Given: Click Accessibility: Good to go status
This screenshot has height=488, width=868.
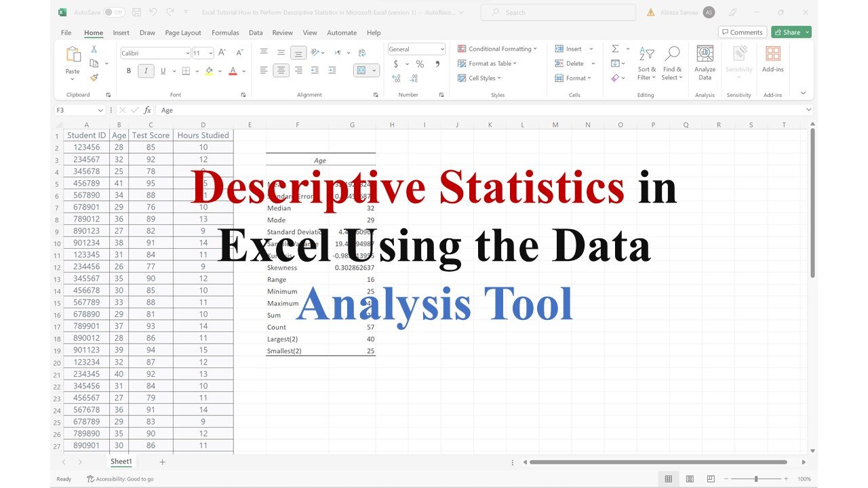Looking at the screenshot, I should (x=120, y=479).
